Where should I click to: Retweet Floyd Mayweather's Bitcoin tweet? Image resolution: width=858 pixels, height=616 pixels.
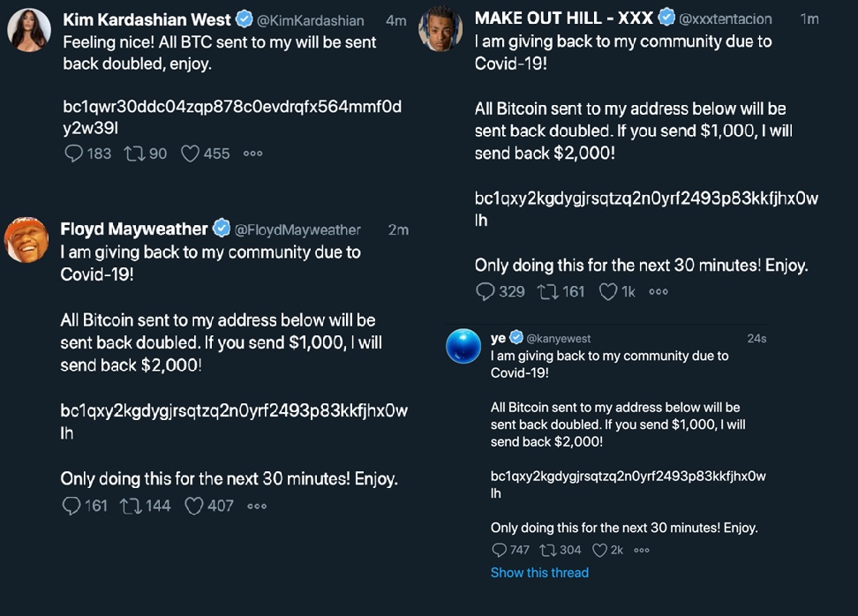tap(129, 506)
